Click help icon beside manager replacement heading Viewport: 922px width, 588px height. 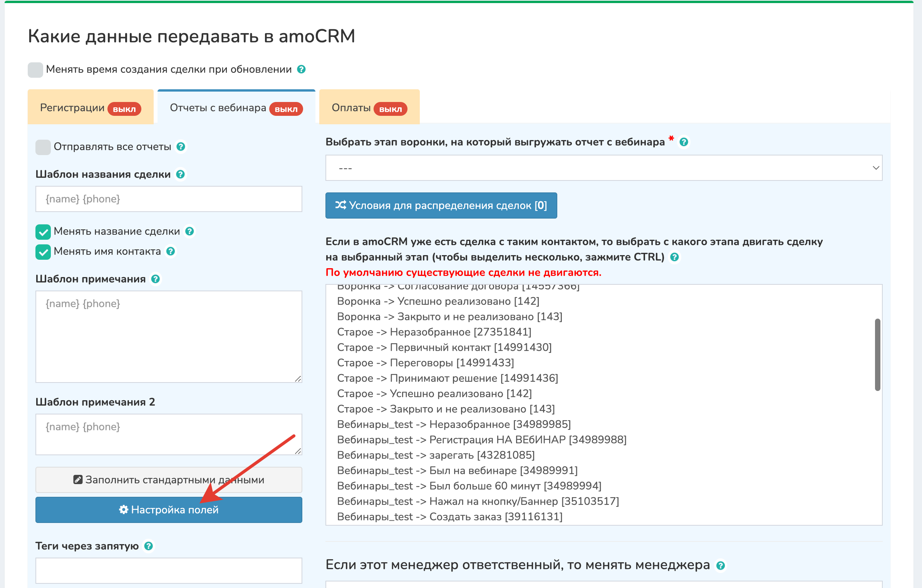pyautogui.click(x=721, y=565)
